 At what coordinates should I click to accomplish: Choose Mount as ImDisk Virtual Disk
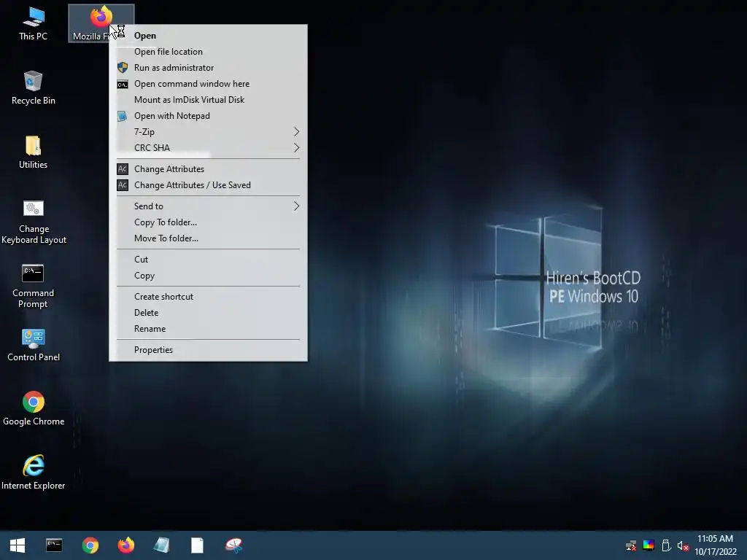pyautogui.click(x=208, y=100)
